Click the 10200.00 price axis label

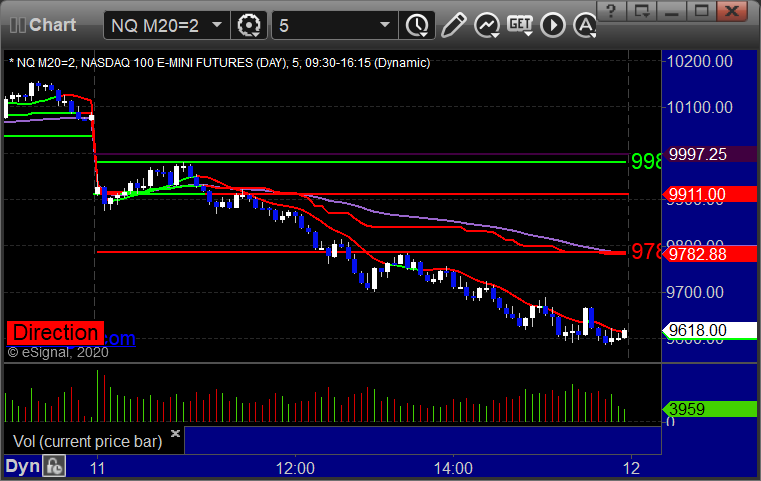point(699,61)
